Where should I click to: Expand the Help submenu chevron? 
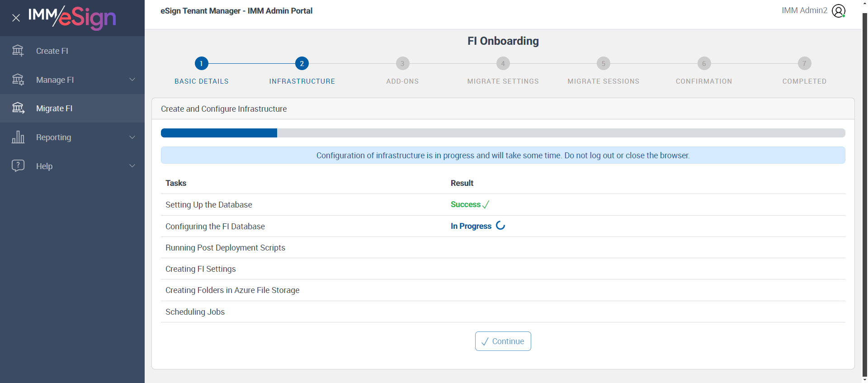click(x=132, y=165)
